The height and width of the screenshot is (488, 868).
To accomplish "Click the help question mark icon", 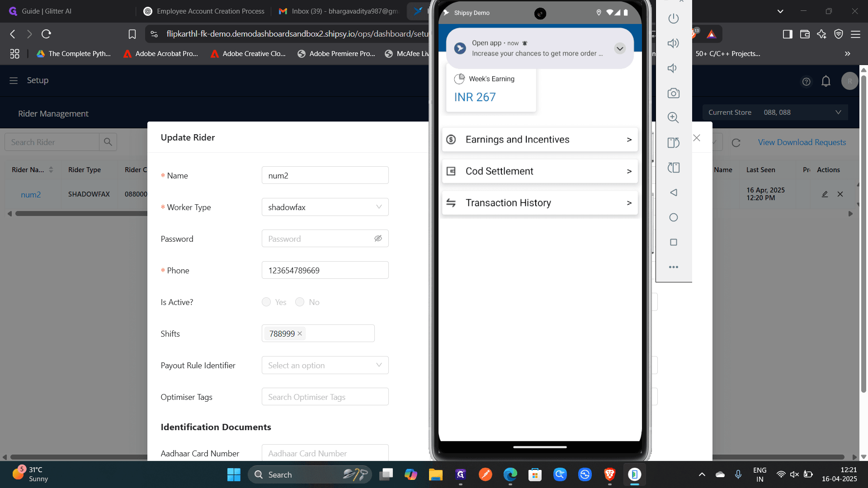I will click(x=806, y=82).
